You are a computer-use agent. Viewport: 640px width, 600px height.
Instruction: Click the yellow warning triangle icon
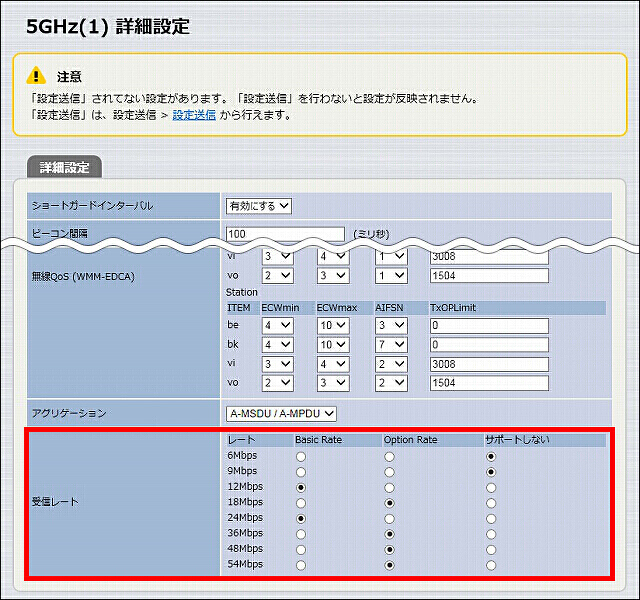pos(36,76)
